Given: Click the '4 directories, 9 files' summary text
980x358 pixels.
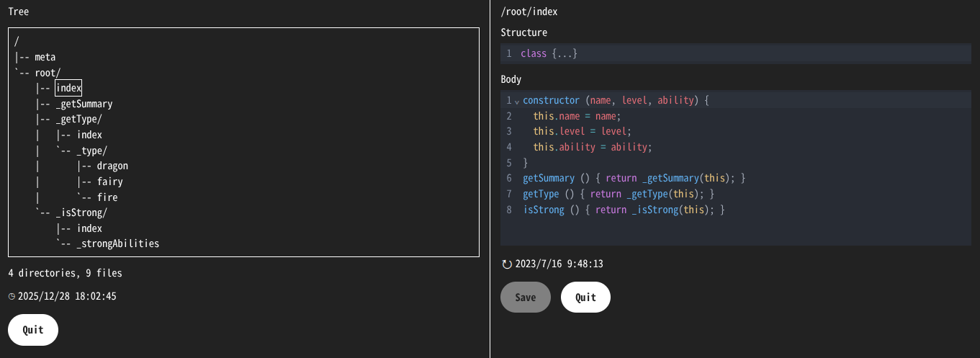Looking at the screenshot, I should coord(65,273).
